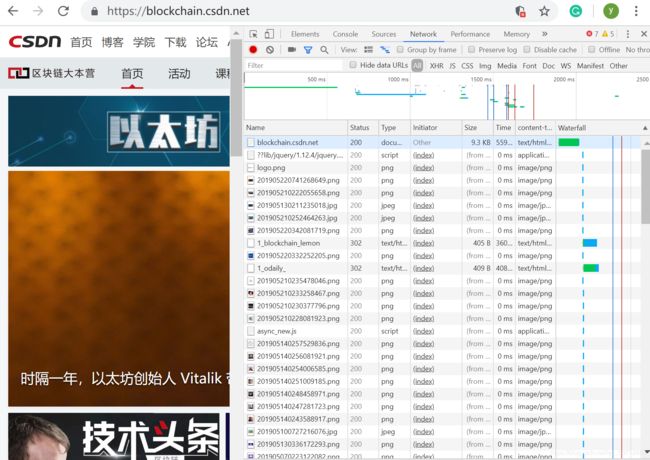Open the throttling dropdown
The height and width of the screenshot is (460, 650).
tap(638, 50)
